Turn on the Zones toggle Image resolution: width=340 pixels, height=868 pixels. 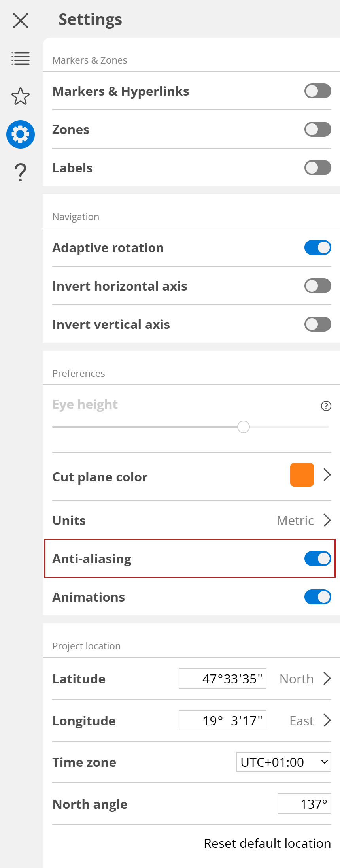(x=317, y=129)
